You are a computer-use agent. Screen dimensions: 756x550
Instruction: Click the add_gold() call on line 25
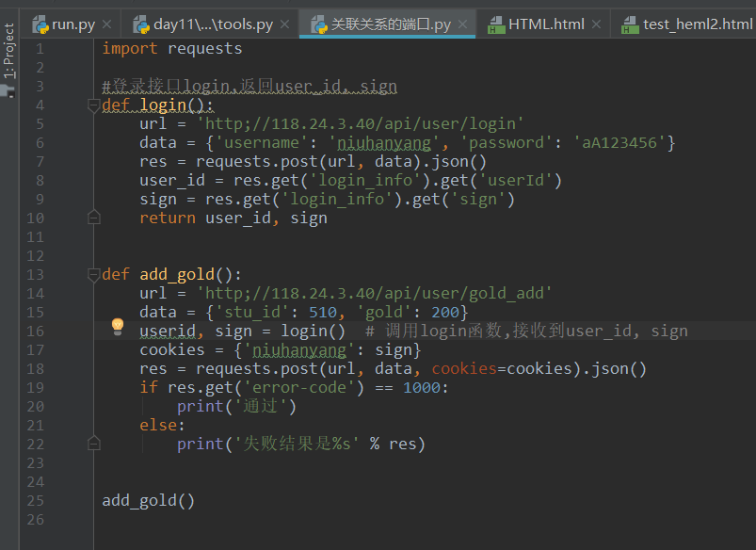(148, 501)
